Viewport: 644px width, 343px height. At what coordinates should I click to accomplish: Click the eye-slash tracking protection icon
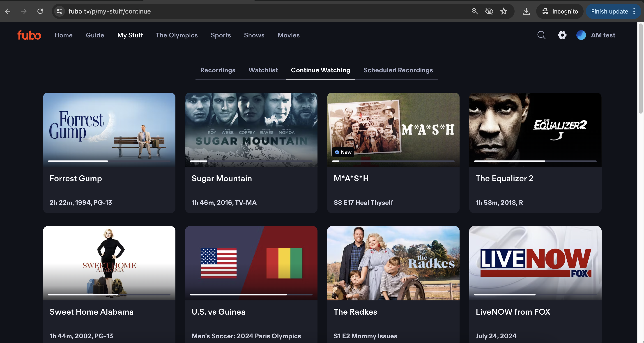489,11
